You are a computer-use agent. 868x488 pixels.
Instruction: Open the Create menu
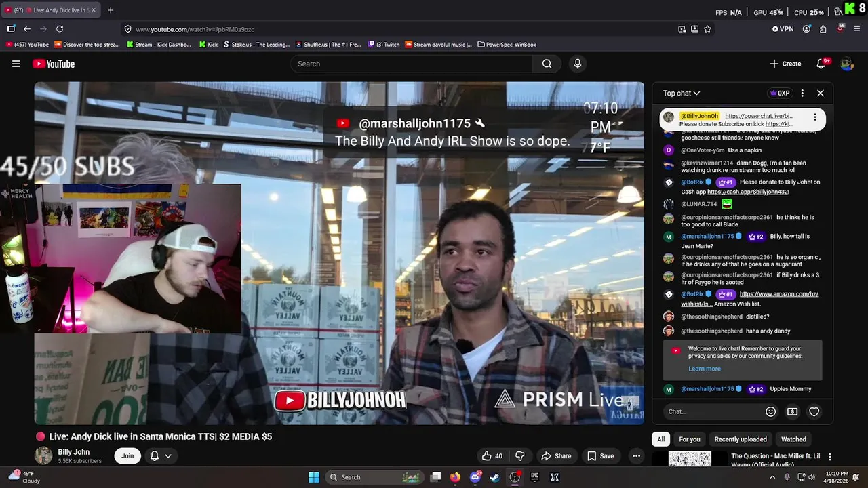pyautogui.click(x=785, y=64)
